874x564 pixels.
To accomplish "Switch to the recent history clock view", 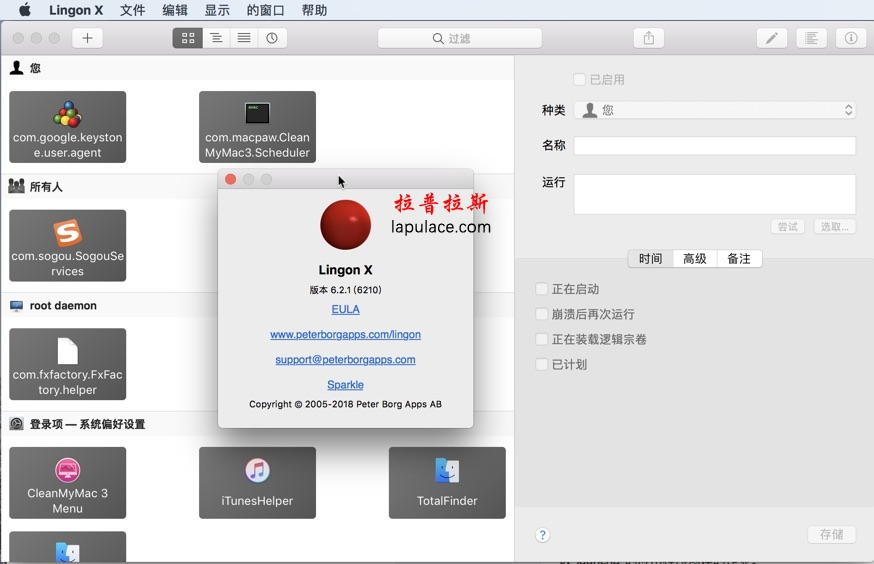I will (x=272, y=38).
